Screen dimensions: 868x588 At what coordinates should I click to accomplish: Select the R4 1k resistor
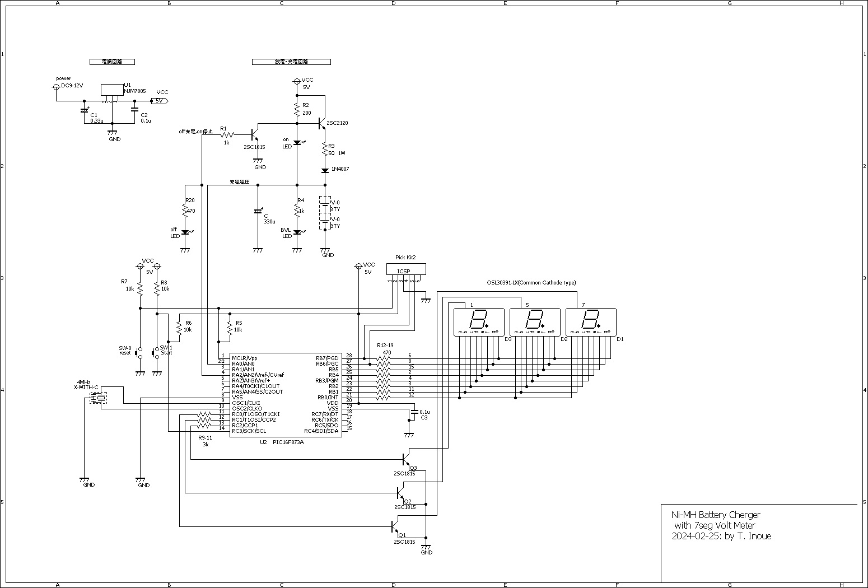click(x=297, y=211)
